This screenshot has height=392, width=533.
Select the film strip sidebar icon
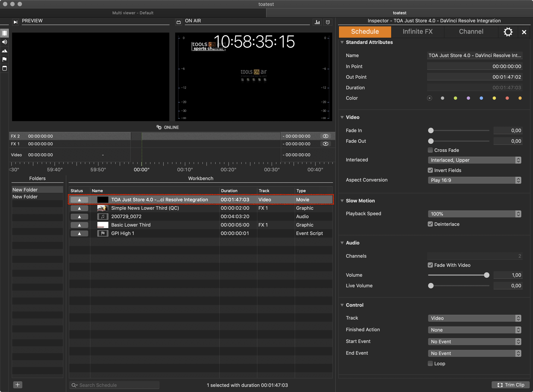[5, 33]
